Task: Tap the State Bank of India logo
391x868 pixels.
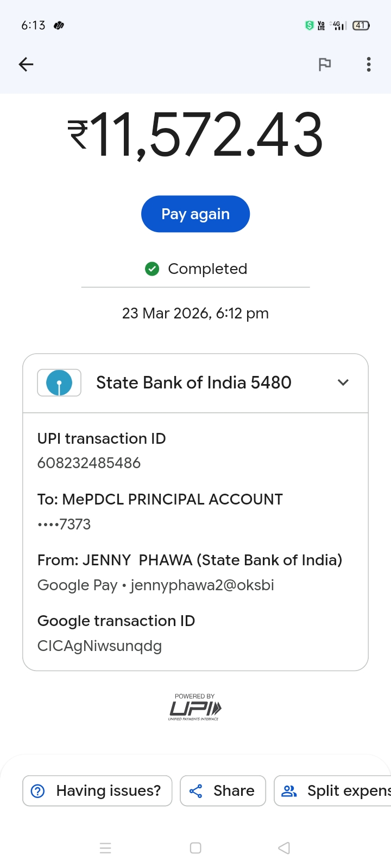Action: [x=59, y=383]
